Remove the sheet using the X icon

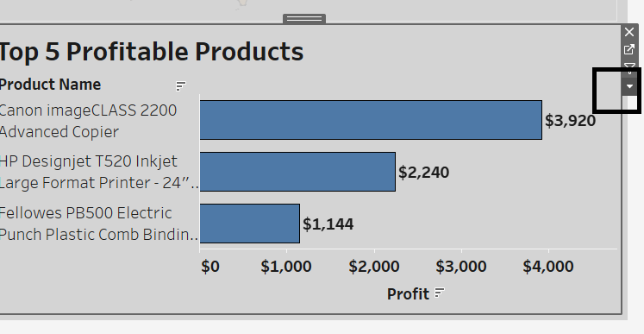click(629, 32)
